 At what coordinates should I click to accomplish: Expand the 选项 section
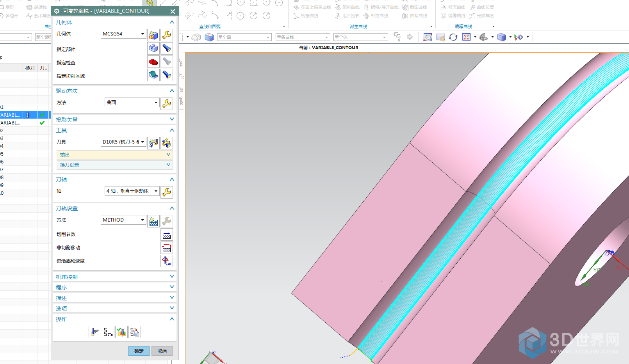[172, 308]
